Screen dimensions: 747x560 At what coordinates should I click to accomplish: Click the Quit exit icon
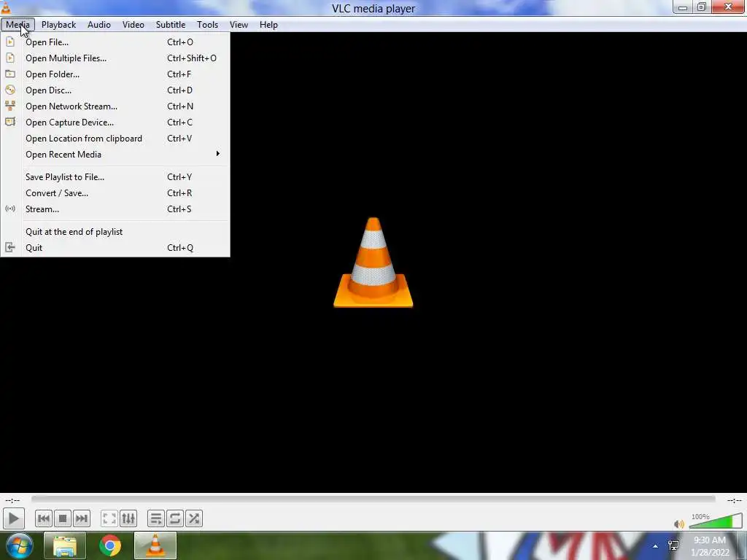(10, 247)
